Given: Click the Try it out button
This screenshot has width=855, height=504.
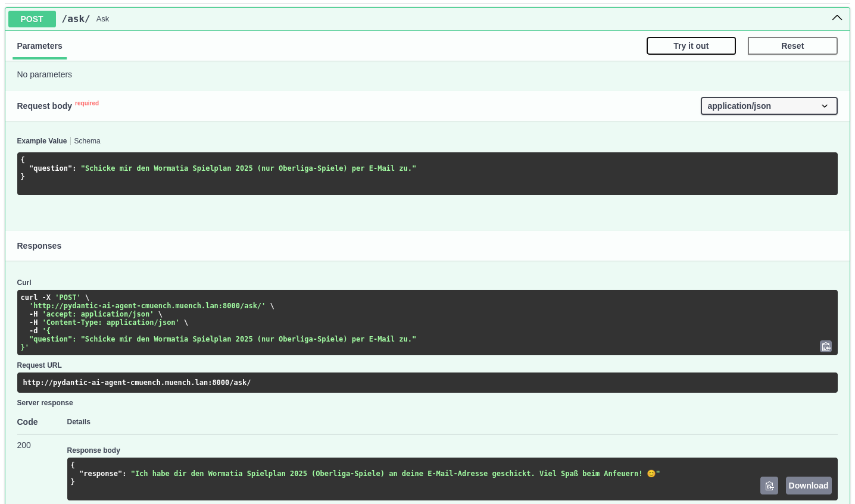Looking at the screenshot, I should (691, 46).
